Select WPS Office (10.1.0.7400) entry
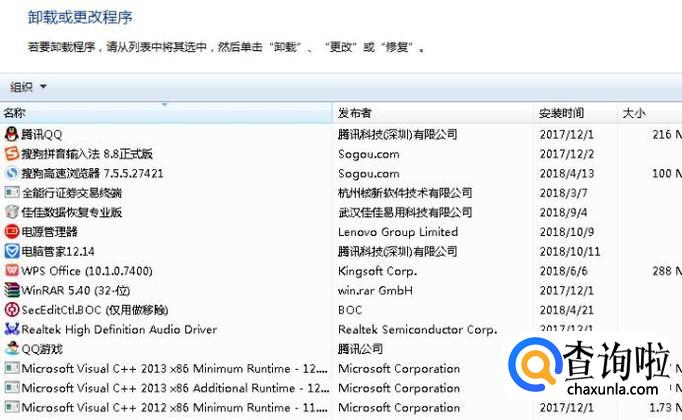The height and width of the screenshot is (420, 682). tap(87, 271)
